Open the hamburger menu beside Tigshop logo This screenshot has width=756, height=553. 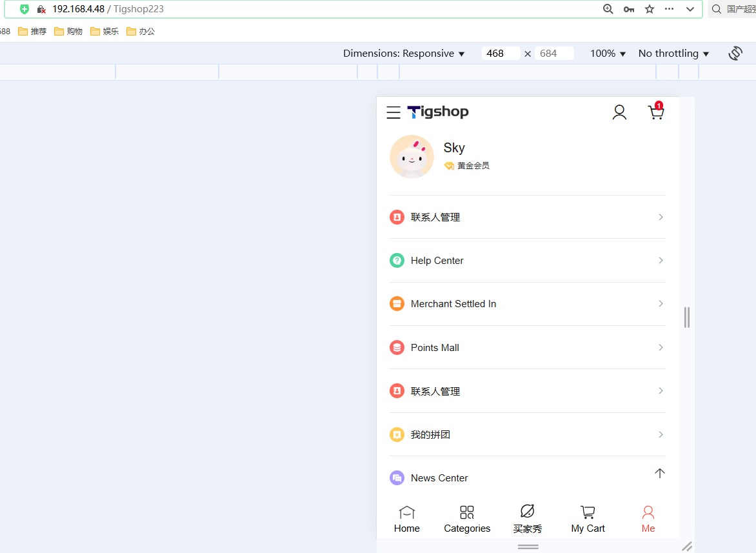[x=393, y=112]
